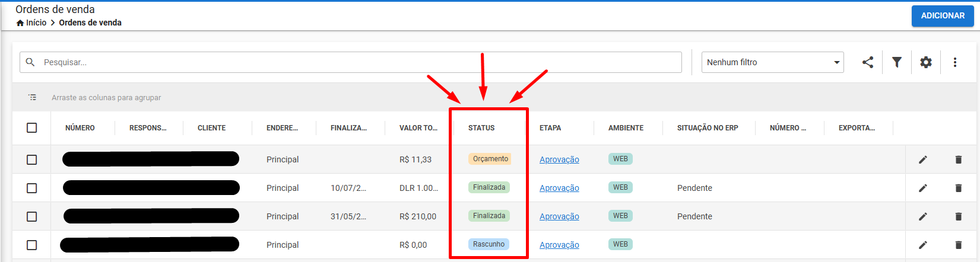Check the R$ 210,00 row checkbox

pyautogui.click(x=32, y=216)
